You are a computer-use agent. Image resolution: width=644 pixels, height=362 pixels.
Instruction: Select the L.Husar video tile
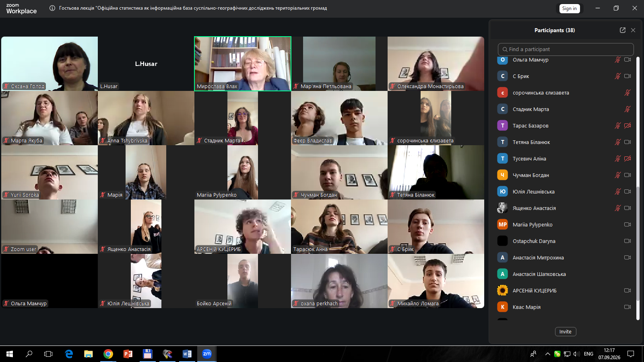click(x=146, y=64)
